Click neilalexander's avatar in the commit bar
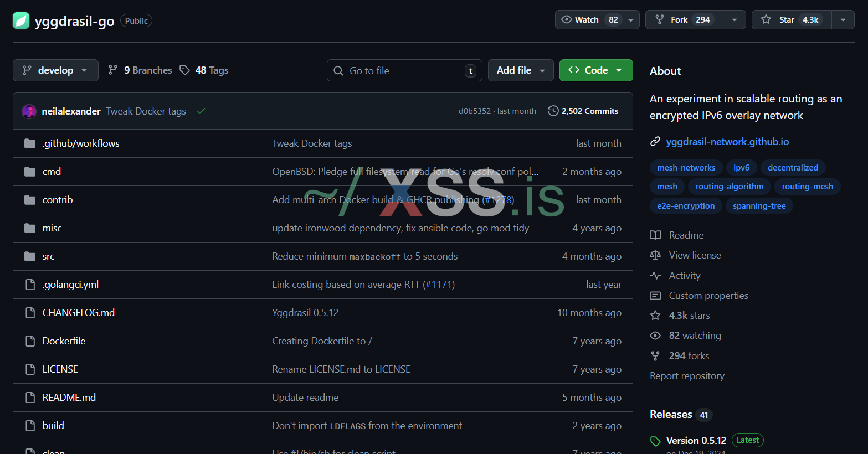Screen dimensions: 868x454 click(29, 111)
